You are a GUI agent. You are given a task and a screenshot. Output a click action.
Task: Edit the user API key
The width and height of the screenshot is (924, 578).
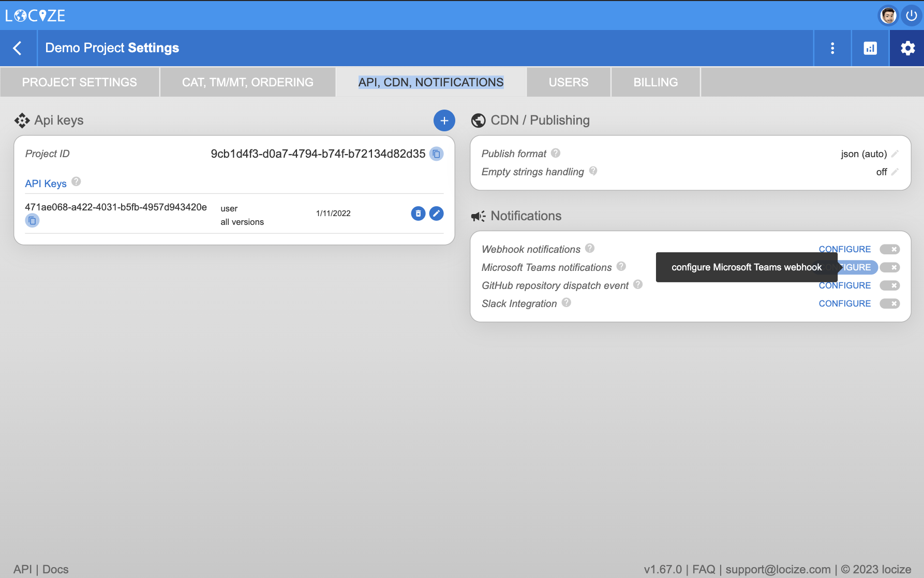pyautogui.click(x=437, y=214)
